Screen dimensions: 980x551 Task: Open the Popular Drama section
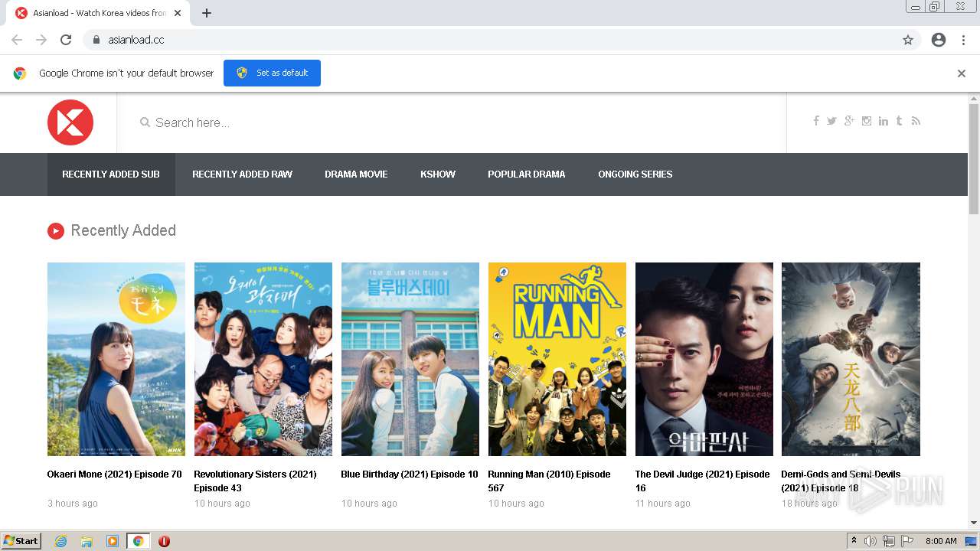pyautogui.click(x=527, y=174)
